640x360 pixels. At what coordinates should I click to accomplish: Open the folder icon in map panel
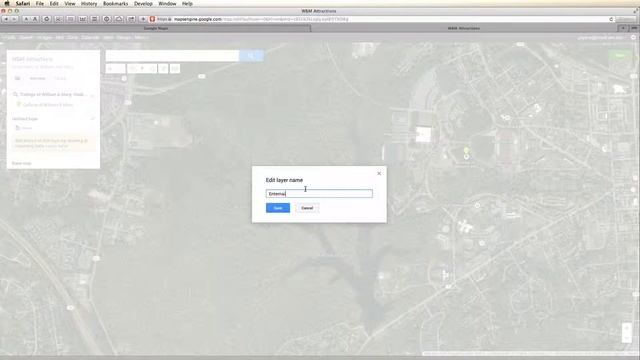coord(18,78)
